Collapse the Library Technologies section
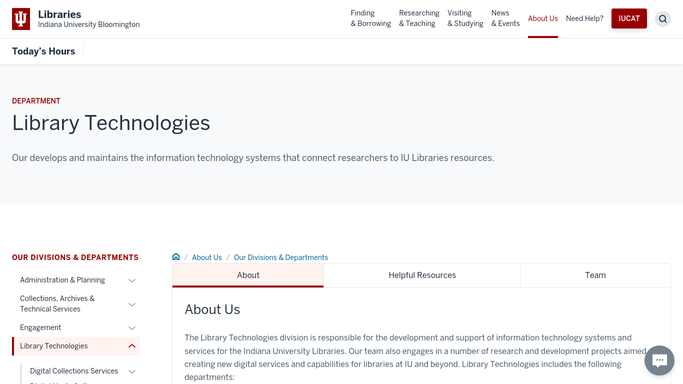Screen dimensions: 683x384 point(132,346)
